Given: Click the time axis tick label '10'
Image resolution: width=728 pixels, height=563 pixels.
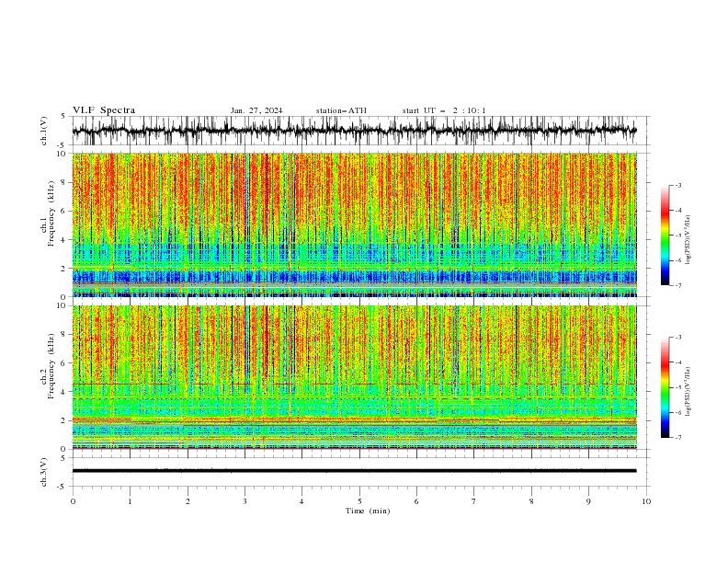Looking at the screenshot, I should pyautogui.click(x=646, y=501).
